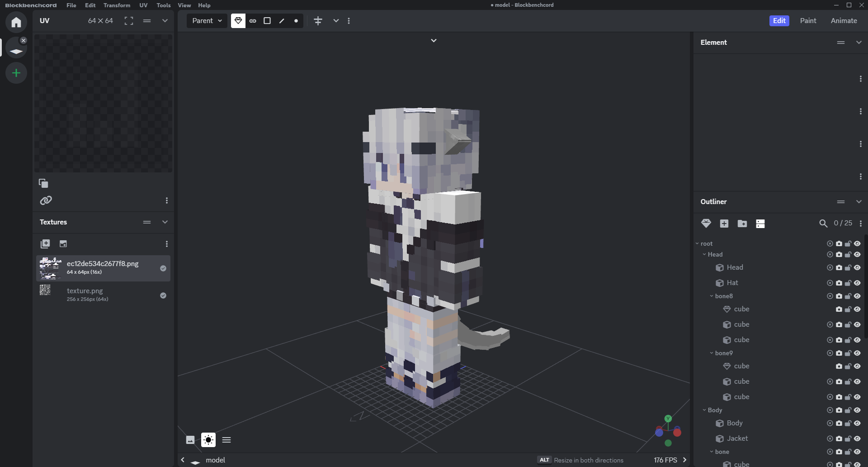The image size is (868, 467).
Task: Add a new tab with plus icon
Action: pyautogui.click(x=16, y=73)
